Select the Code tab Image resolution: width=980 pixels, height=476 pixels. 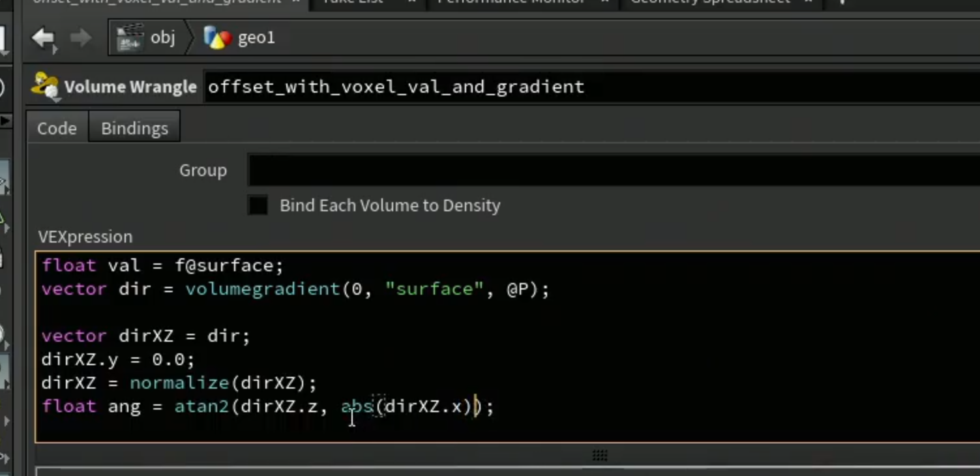click(x=57, y=128)
